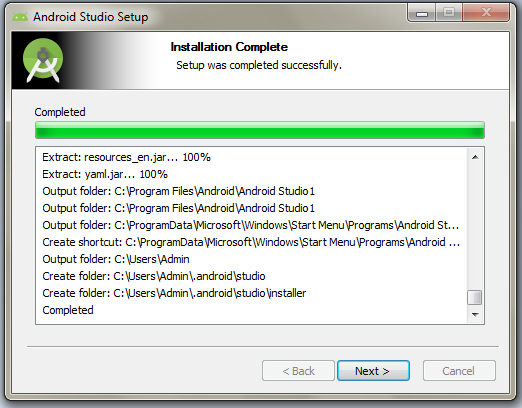
Task: Select the 'Extract: yaml.jar... 100%' log line
Action: click(x=105, y=174)
